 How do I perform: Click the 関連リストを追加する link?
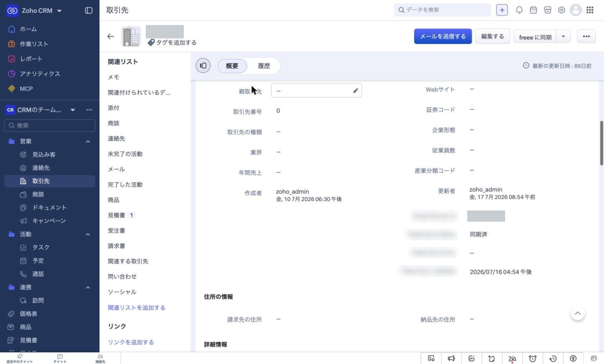pyautogui.click(x=136, y=308)
